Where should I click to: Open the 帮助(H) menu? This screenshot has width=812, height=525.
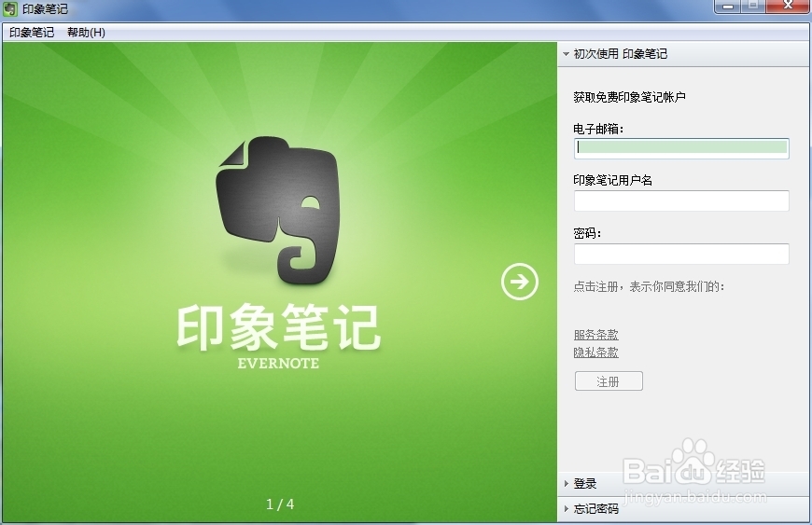[x=86, y=32]
